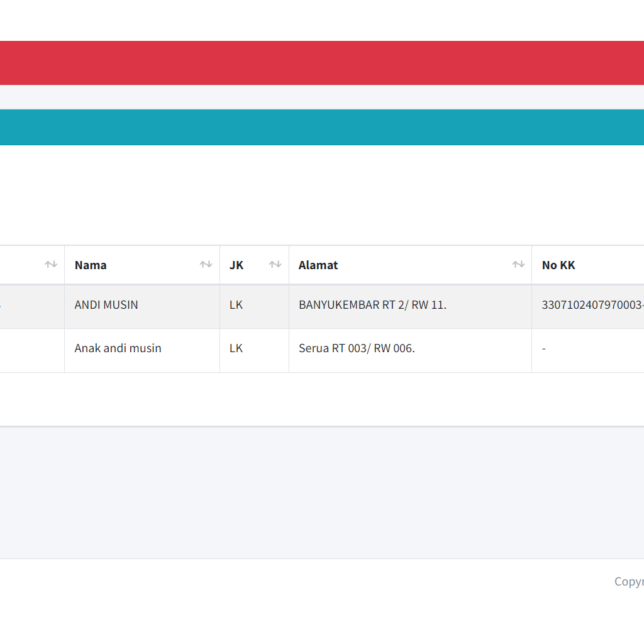Image resolution: width=644 pixels, height=644 pixels.
Task: Select the Anak andi musin name cell
Action: click(118, 348)
